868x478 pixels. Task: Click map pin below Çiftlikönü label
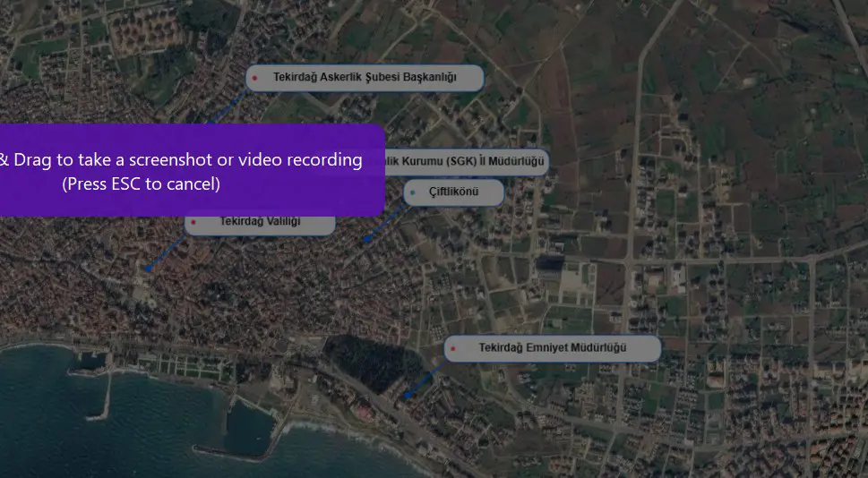tap(366, 239)
